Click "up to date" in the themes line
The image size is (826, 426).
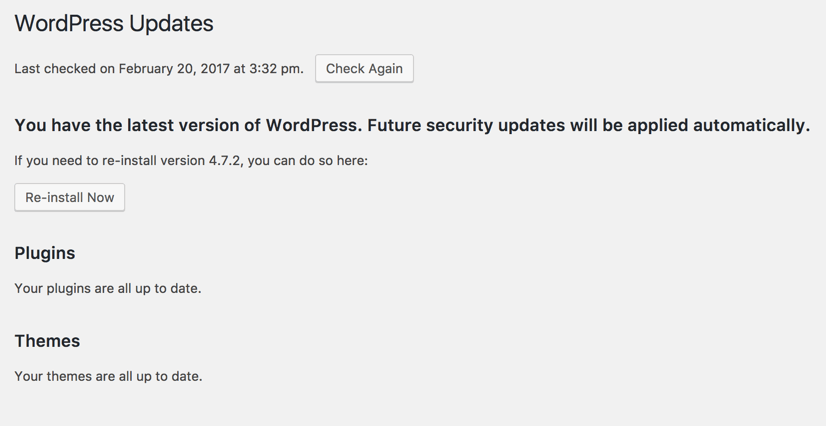(x=169, y=377)
